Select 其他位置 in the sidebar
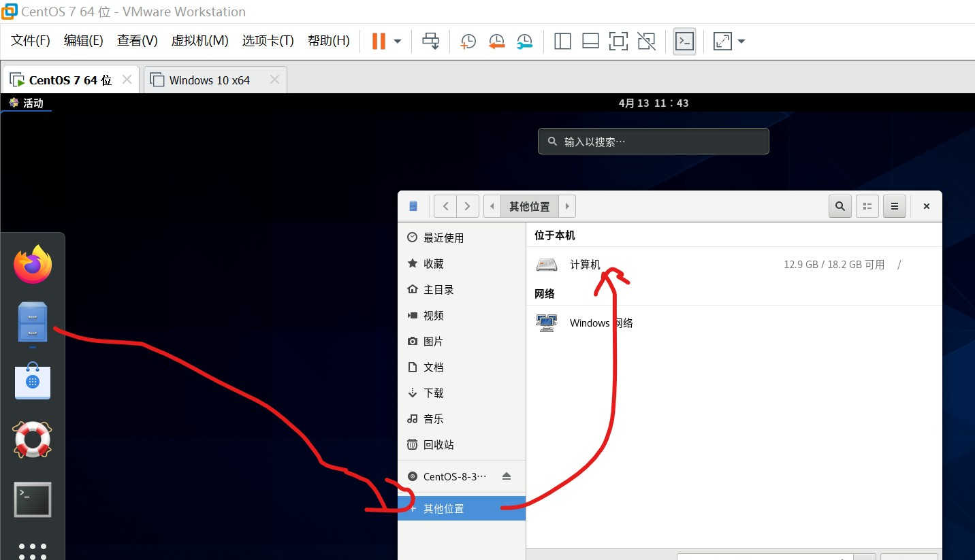975x560 pixels. 462,508
